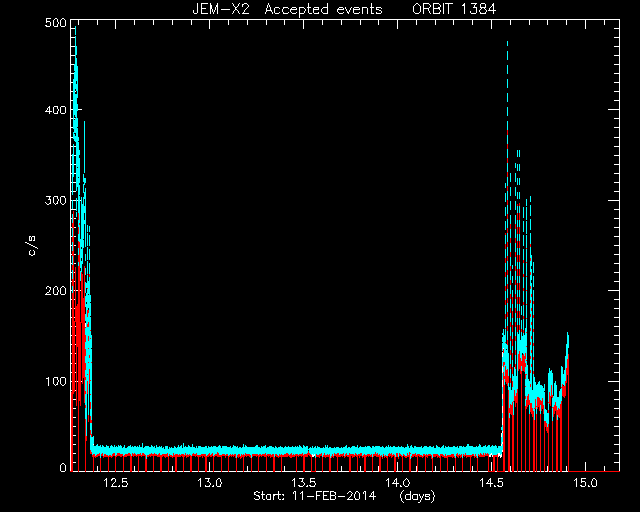Click the (days) x-axis unit label
The height and width of the screenshot is (512, 640).
(x=417, y=496)
